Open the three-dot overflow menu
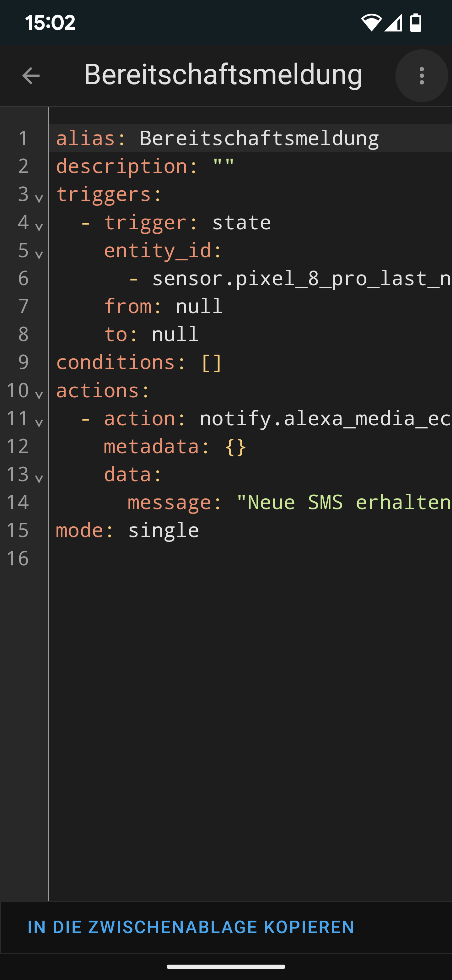This screenshot has height=980, width=452. point(422,76)
